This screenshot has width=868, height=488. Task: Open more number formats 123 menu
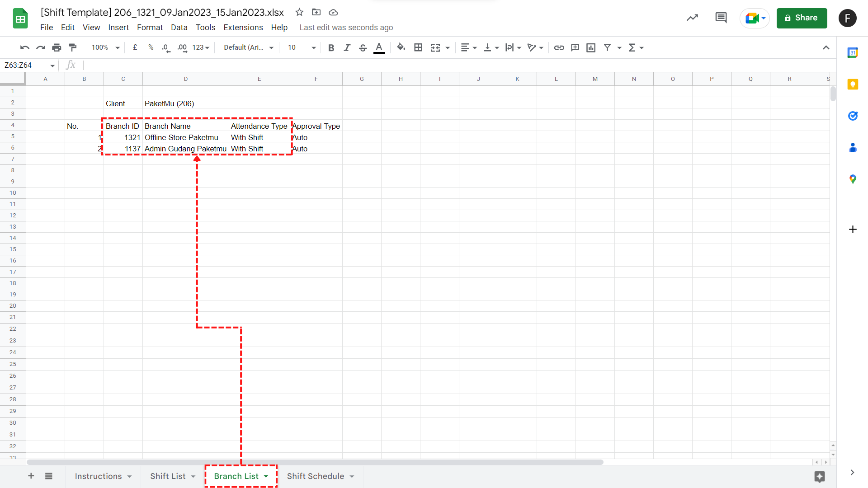click(x=201, y=47)
